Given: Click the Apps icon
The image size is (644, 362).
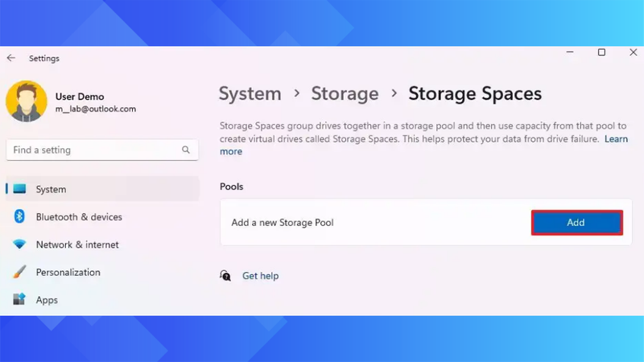Looking at the screenshot, I should [19, 299].
